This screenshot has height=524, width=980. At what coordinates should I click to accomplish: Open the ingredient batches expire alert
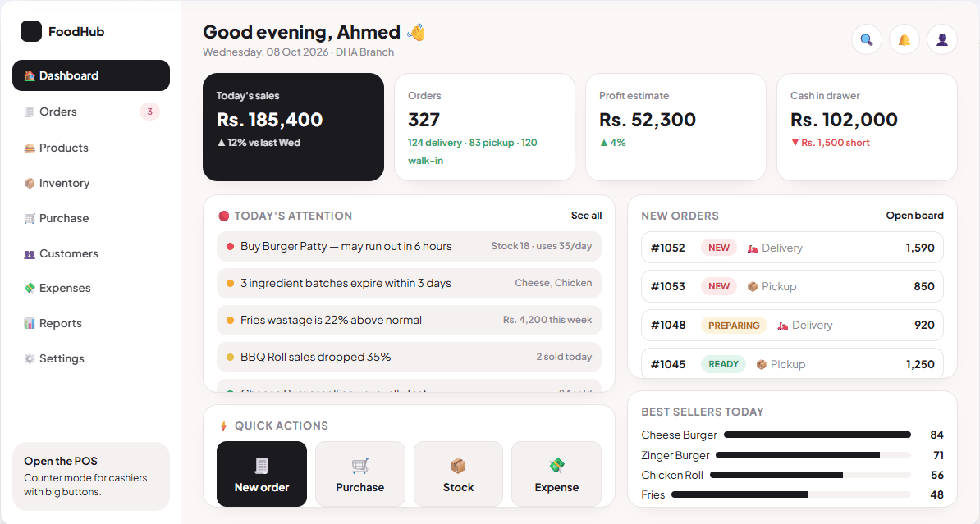410,284
